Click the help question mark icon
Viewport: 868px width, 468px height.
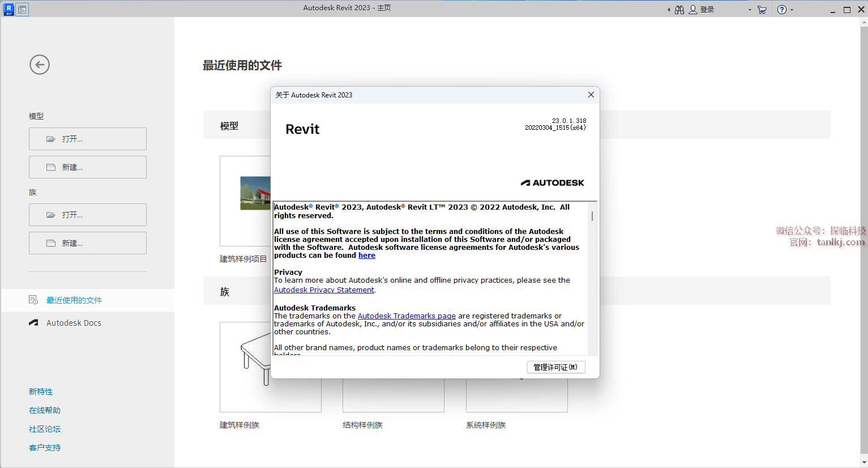[782, 10]
